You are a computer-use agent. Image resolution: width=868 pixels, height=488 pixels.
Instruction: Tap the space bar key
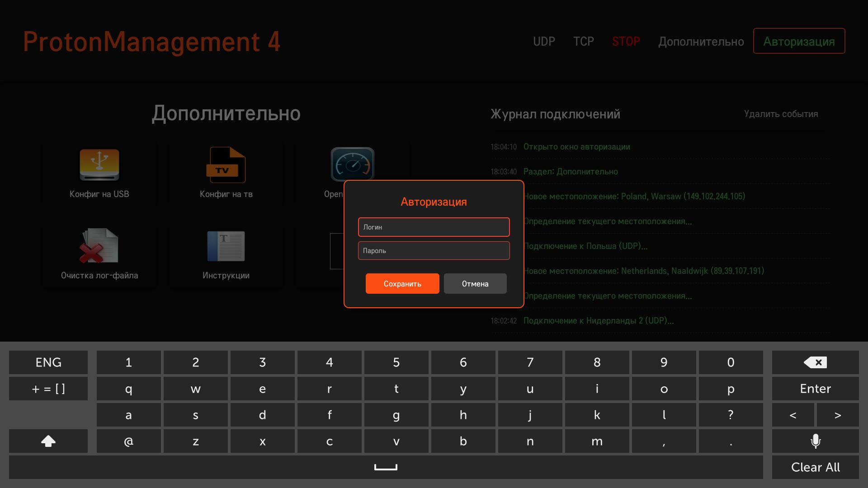tap(386, 467)
